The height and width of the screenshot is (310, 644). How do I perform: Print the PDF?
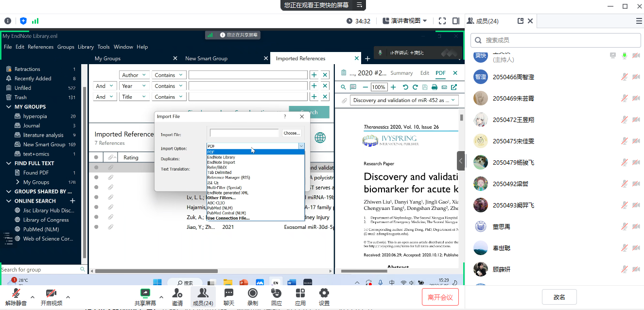tap(435, 87)
